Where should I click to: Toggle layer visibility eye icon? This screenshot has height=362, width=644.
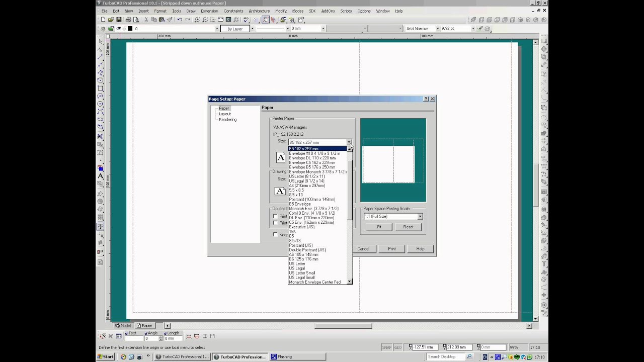point(119,29)
